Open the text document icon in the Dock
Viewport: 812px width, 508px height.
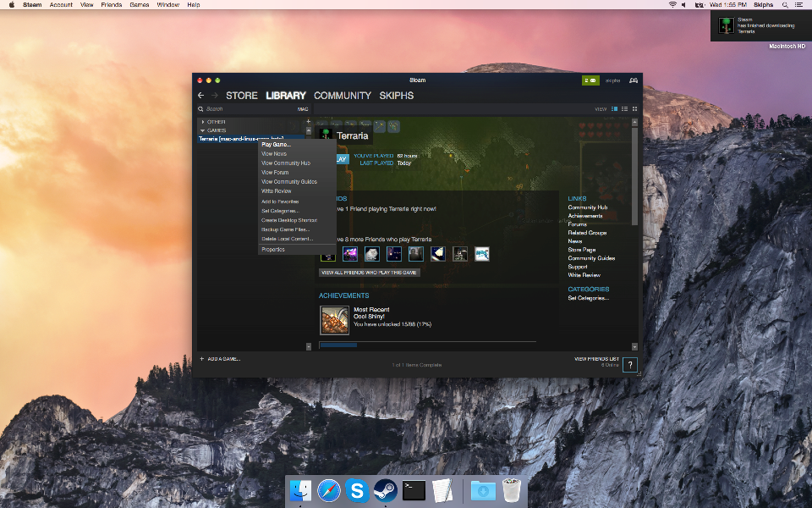coord(442,490)
